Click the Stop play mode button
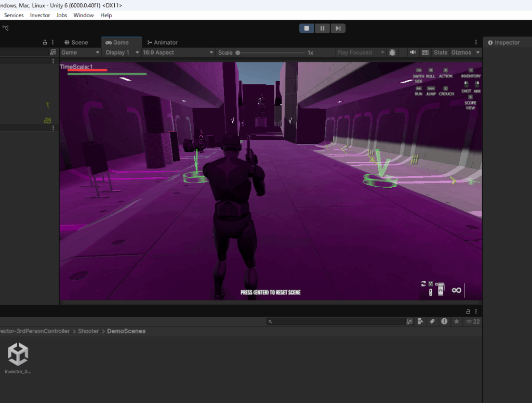The image size is (532, 403). point(307,28)
